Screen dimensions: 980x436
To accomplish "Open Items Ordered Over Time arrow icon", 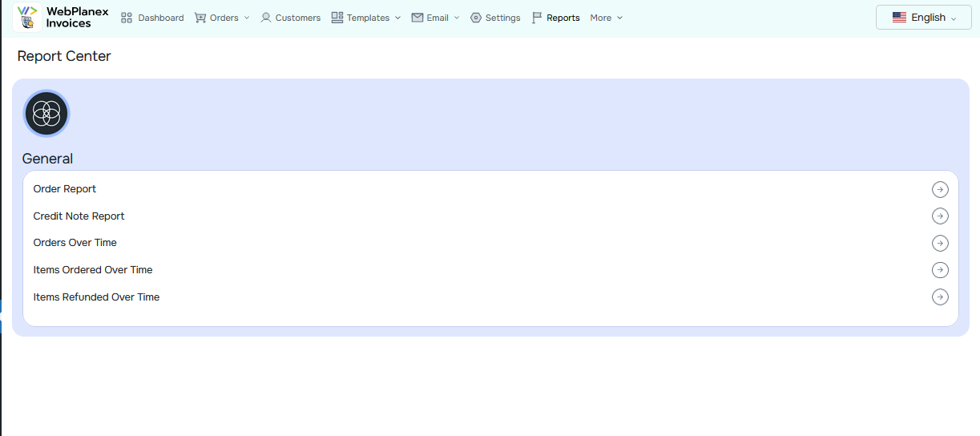I will coord(940,270).
